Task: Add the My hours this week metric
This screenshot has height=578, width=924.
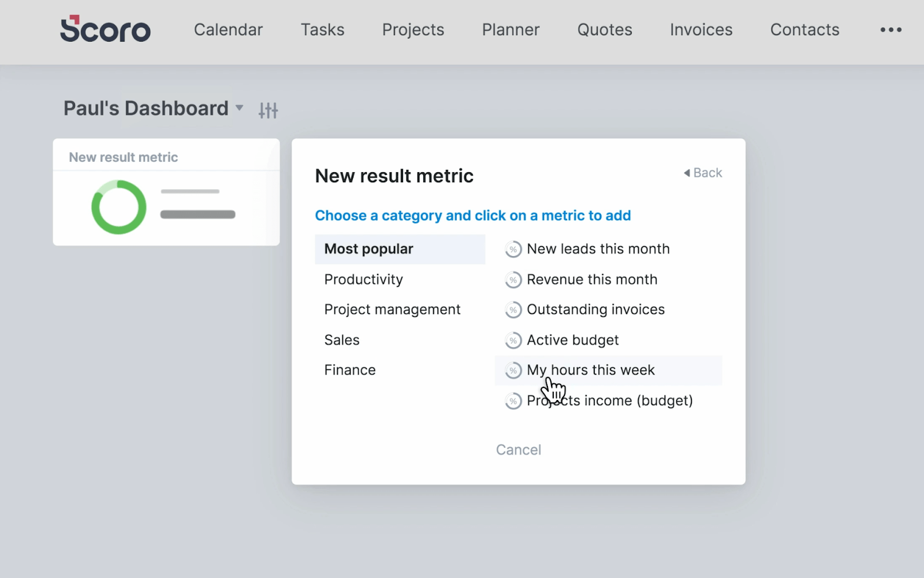Action: 608,370
